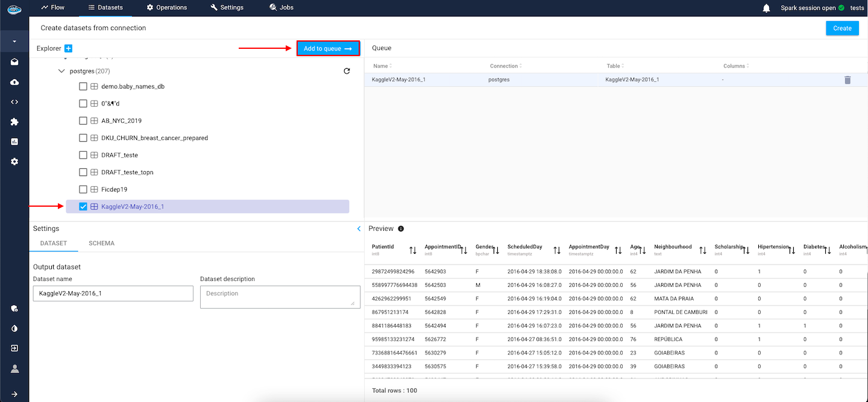Open the Operations menu in top bar
The height and width of the screenshot is (402, 868).
pos(167,7)
